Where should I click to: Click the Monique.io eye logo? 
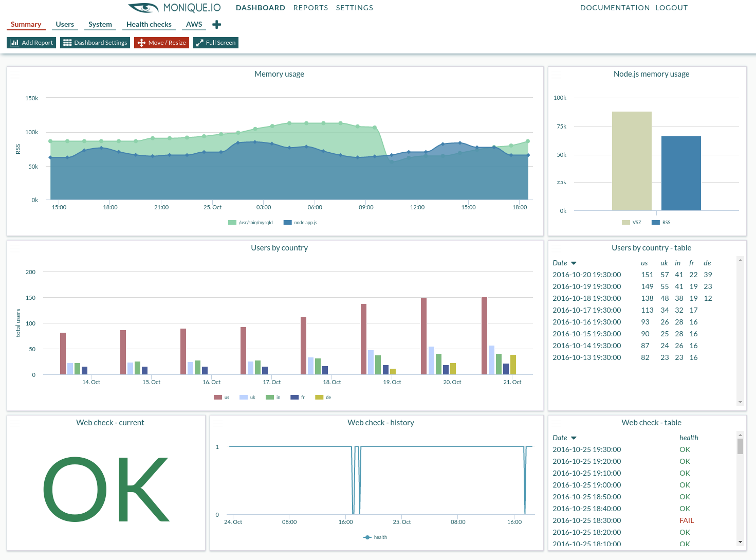[143, 8]
